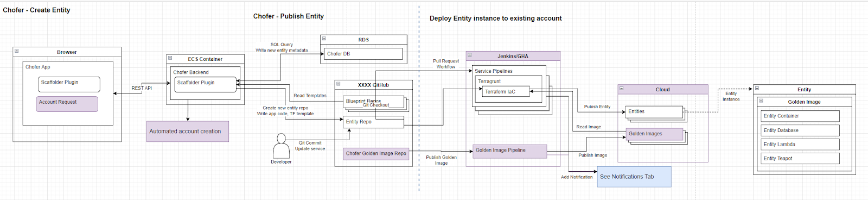Collapse the Golden Image container
The height and width of the screenshot is (200, 868).
761,101
